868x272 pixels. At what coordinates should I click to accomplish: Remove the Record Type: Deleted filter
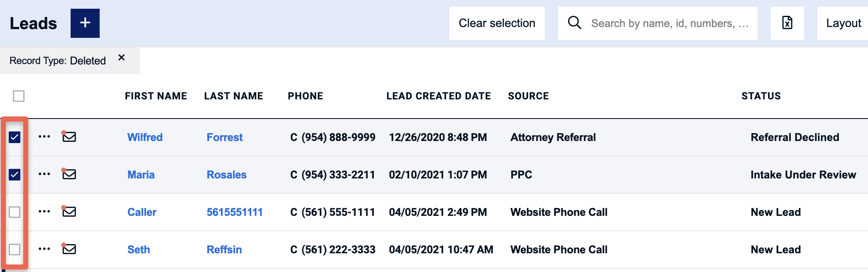121,58
